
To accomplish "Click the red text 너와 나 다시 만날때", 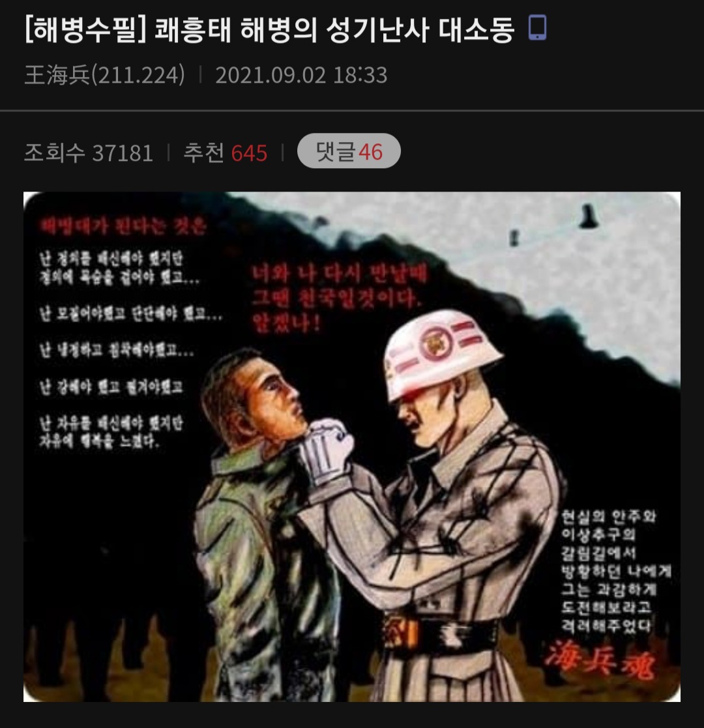I will click(x=339, y=274).
